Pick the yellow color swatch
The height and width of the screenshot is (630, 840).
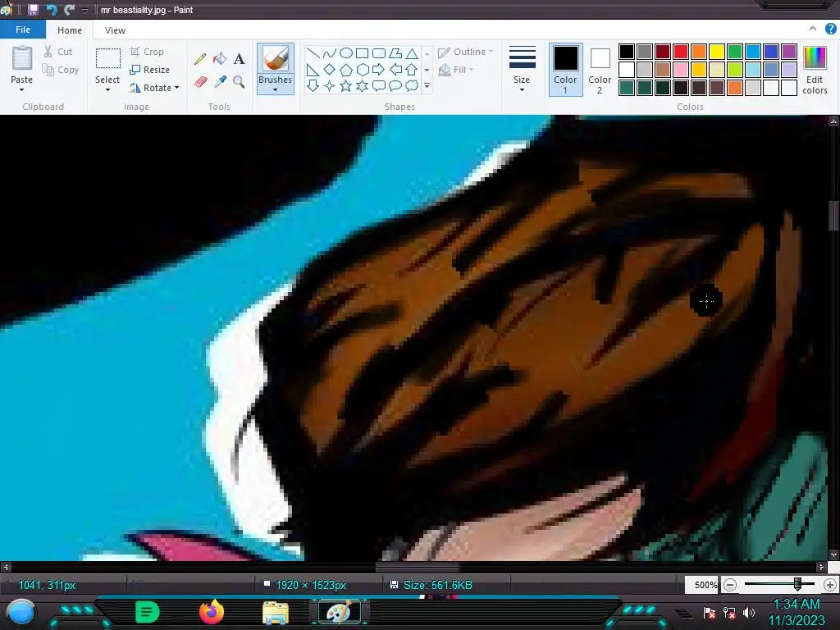tap(717, 52)
